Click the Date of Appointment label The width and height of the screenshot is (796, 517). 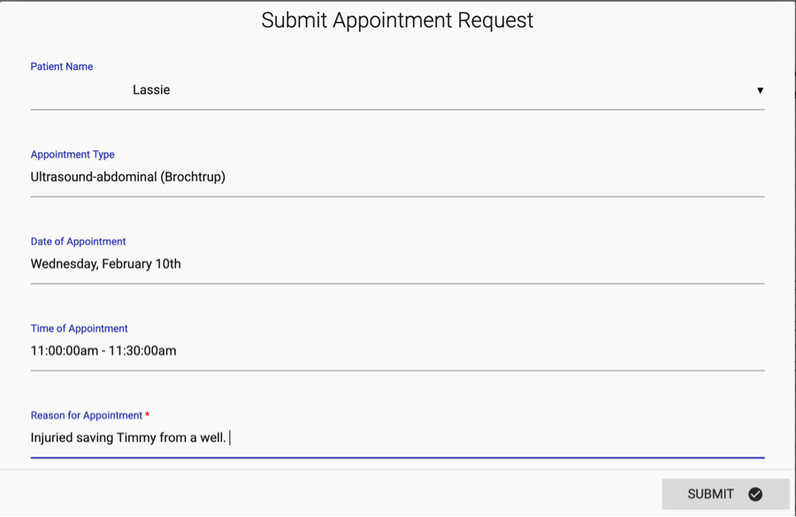(78, 242)
